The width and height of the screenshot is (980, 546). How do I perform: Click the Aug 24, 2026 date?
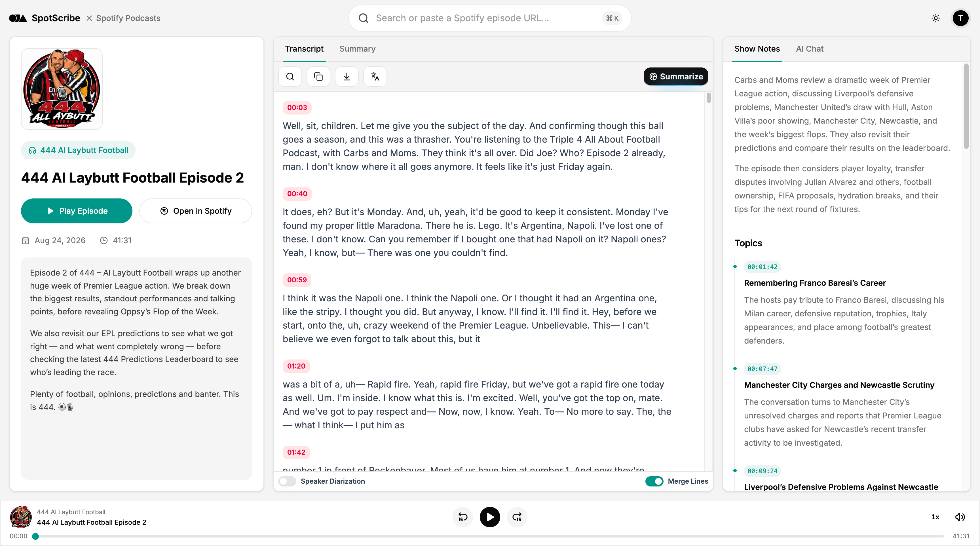click(x=60, y=241)
